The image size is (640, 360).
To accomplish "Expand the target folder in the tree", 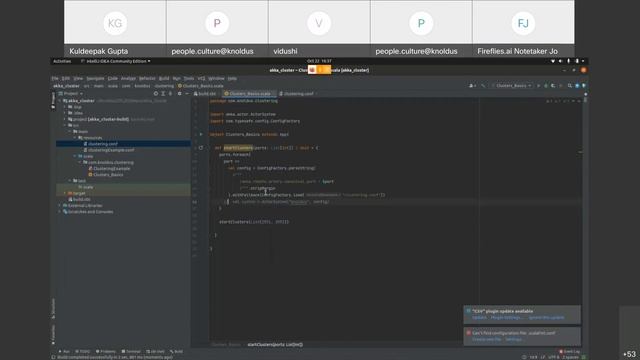I will point(65,193).
